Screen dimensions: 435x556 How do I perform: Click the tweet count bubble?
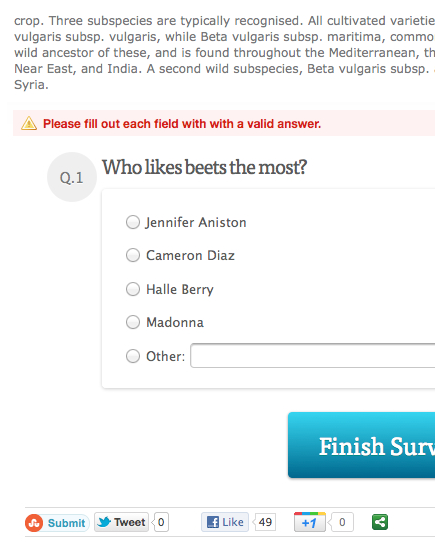[161, 522]
